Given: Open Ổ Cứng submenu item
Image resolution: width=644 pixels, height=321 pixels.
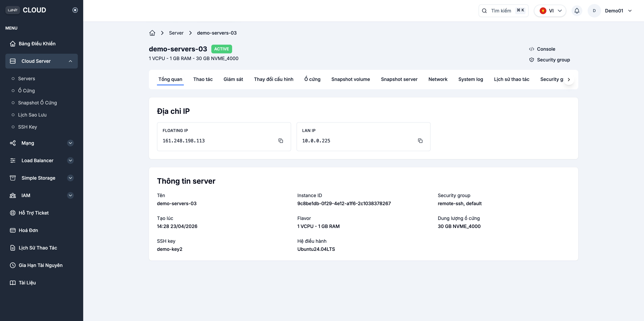Looking at the screenshot, I should pyautogui.click(x=26, y=90).
